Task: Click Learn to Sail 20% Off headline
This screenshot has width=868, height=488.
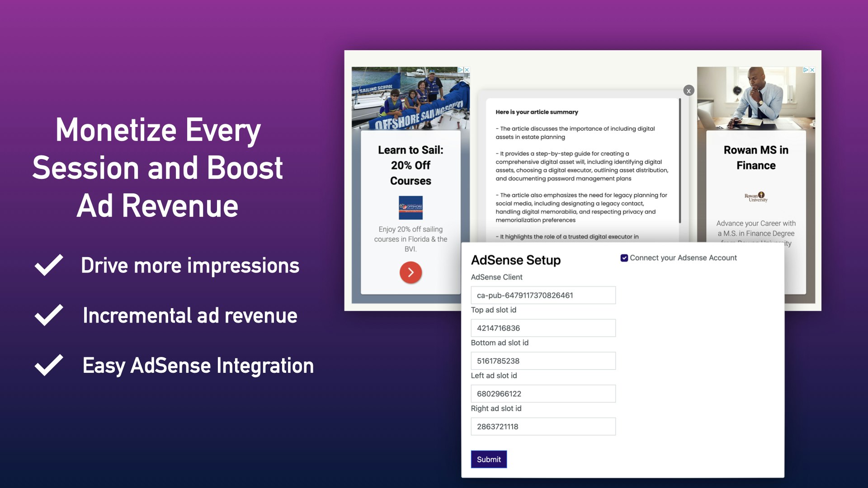Action: point(410,165)
